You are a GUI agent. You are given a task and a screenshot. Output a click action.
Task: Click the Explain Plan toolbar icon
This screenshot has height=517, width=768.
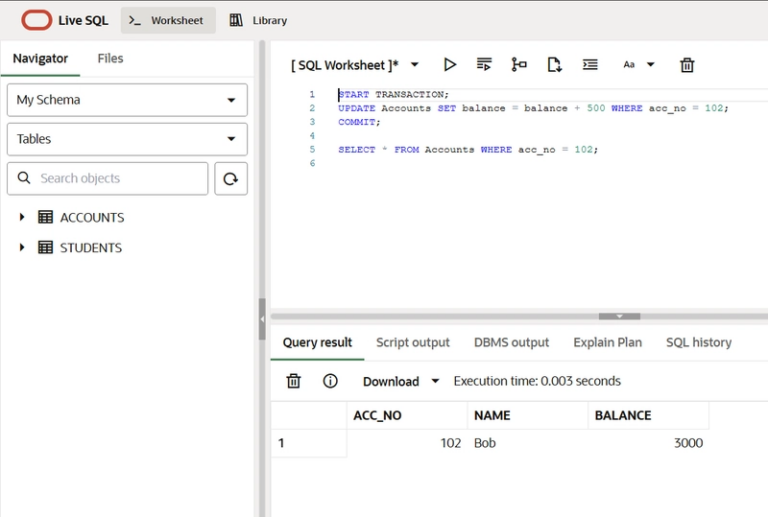[519, 64]
